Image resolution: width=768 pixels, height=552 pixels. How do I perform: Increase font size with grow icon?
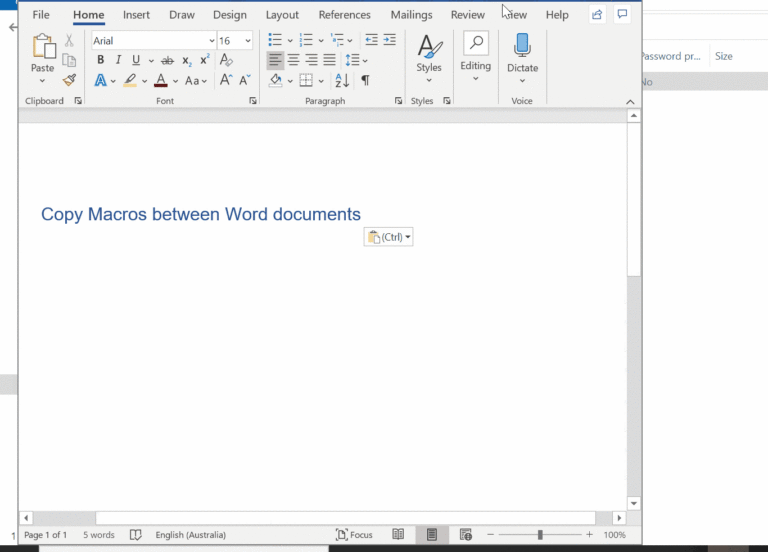pyautogui.click(x=226, y=80)
